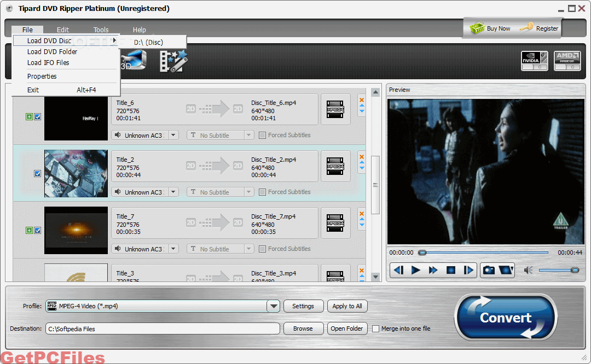Open subtitle dropdown for Title_2
The height and width of the screenshot is (364, 591).
point(249,192)
